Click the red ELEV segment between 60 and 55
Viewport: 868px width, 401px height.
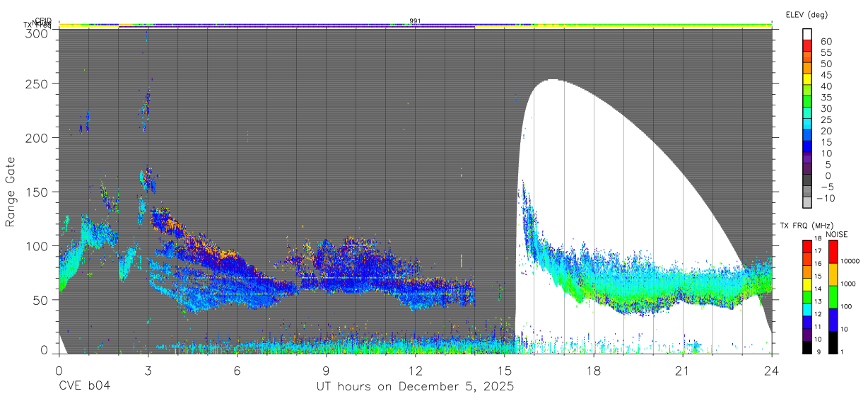[x=807, y=46]
